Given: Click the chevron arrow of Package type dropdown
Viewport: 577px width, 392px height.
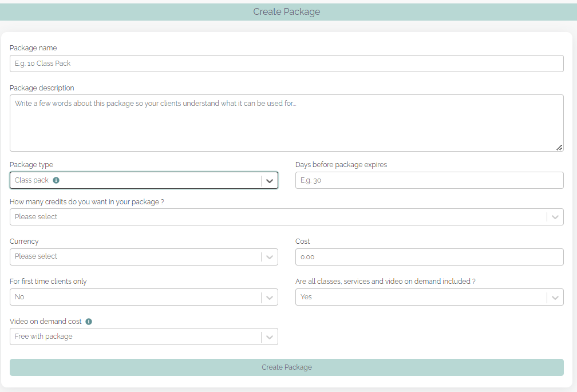Looking at the screenshot, I should coord(270,181).
